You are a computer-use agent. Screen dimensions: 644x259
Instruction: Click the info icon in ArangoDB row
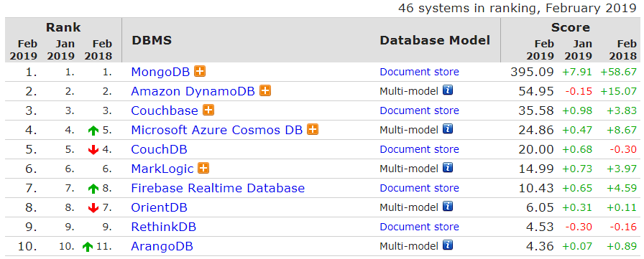click(448, 246)
